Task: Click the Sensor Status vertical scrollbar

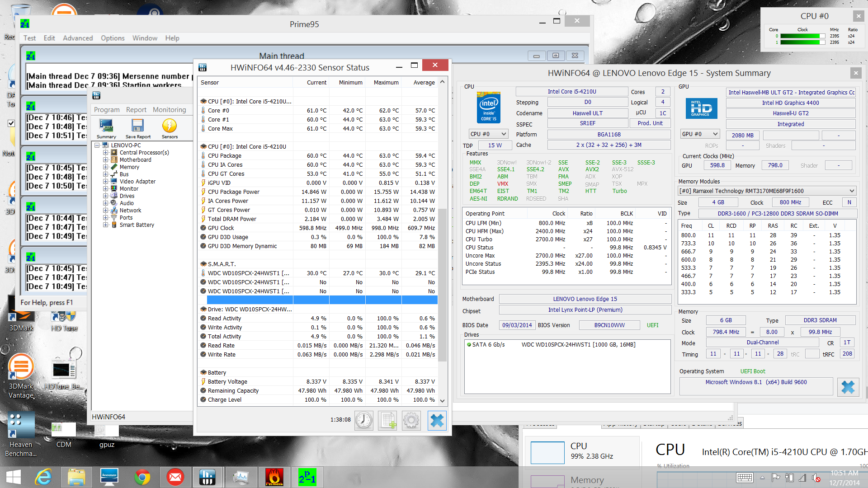Action: 443,285
